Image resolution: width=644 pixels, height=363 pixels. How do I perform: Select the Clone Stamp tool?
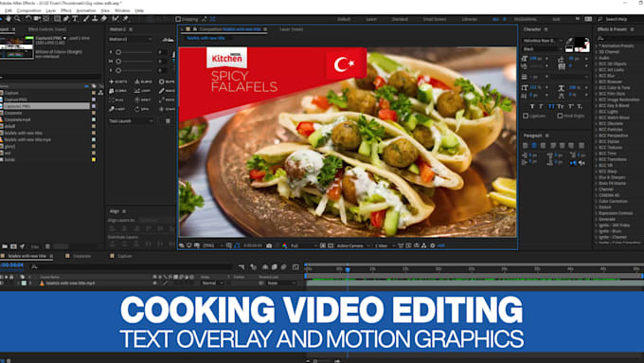(95, 19)
